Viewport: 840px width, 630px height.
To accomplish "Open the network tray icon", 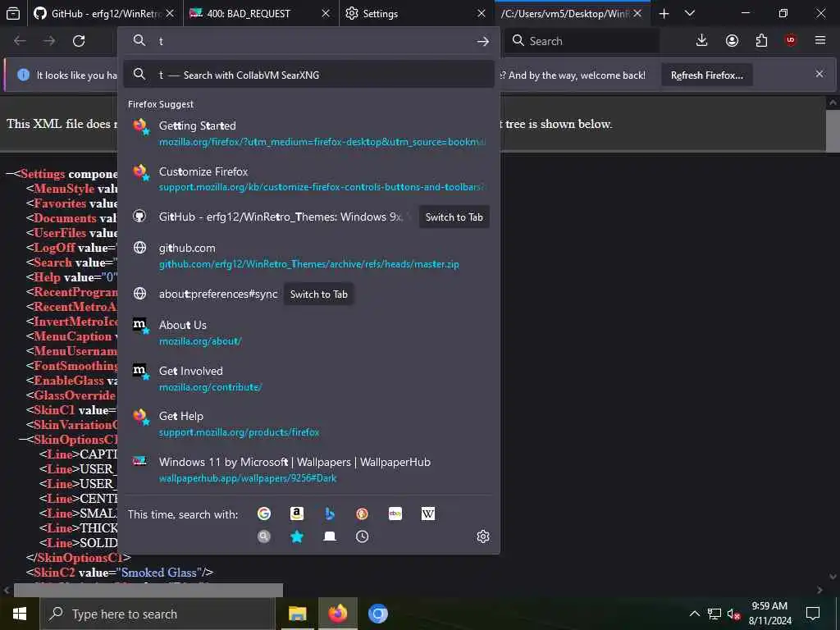I will point(714,614).
